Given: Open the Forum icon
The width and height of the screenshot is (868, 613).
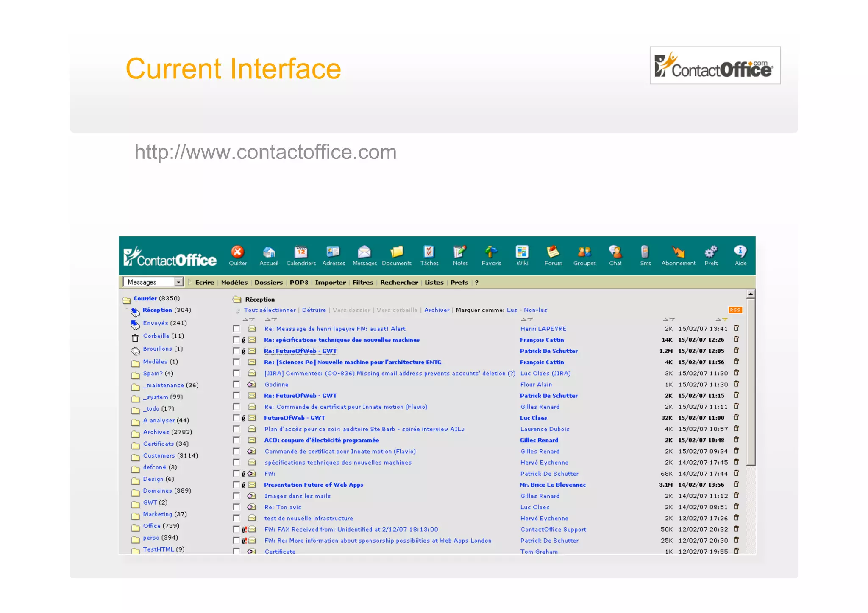Looking at the screenshot, I should [553, 252].
